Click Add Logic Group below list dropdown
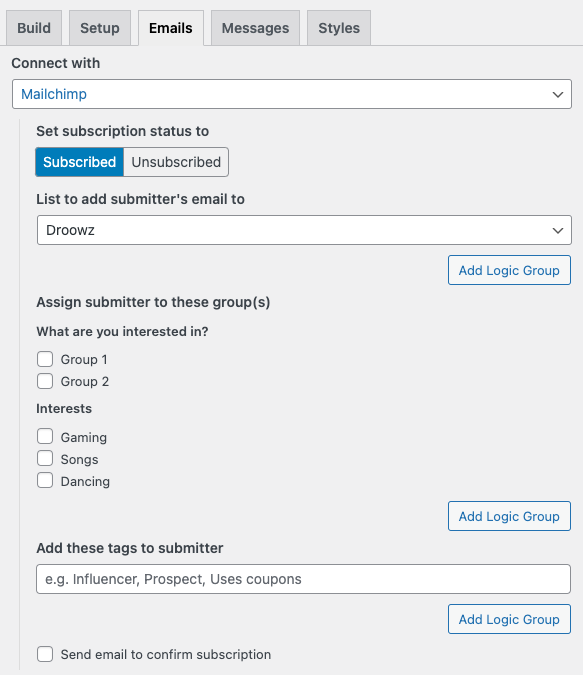The image size is (583, 675). (509, 270)
